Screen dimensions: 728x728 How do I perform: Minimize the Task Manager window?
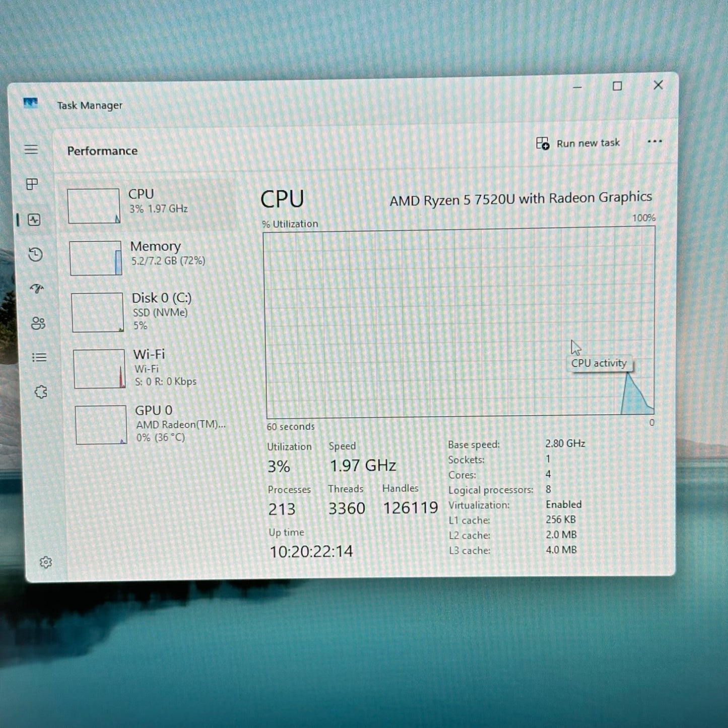[577, 87]
